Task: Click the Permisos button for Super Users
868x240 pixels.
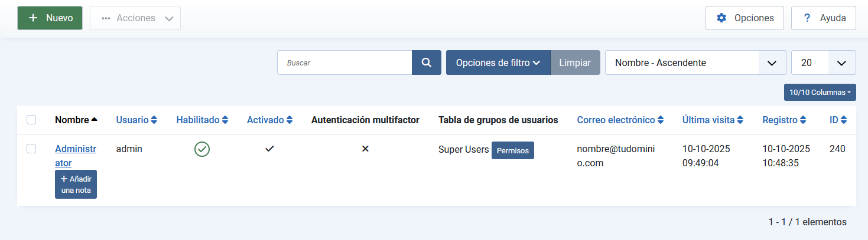Action: [512, 150]
